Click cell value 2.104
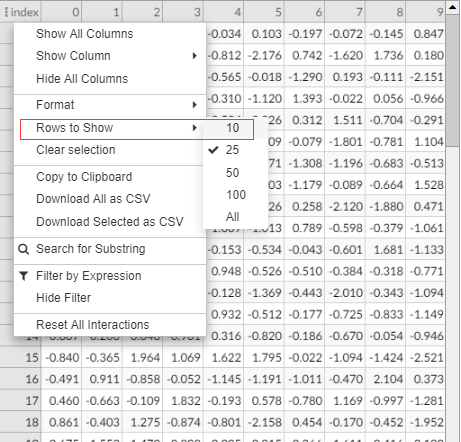The width and height of the screenshot is (461, 442). pos(388,379)
